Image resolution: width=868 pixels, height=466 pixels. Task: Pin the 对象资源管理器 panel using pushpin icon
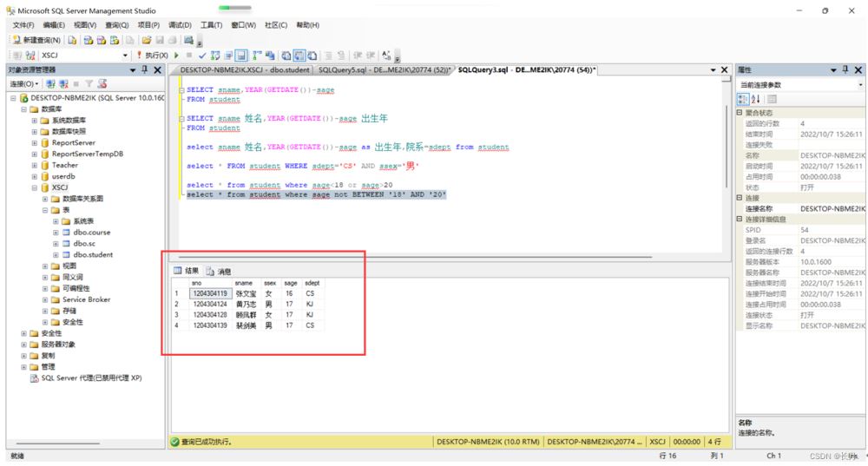coord(144,69)
